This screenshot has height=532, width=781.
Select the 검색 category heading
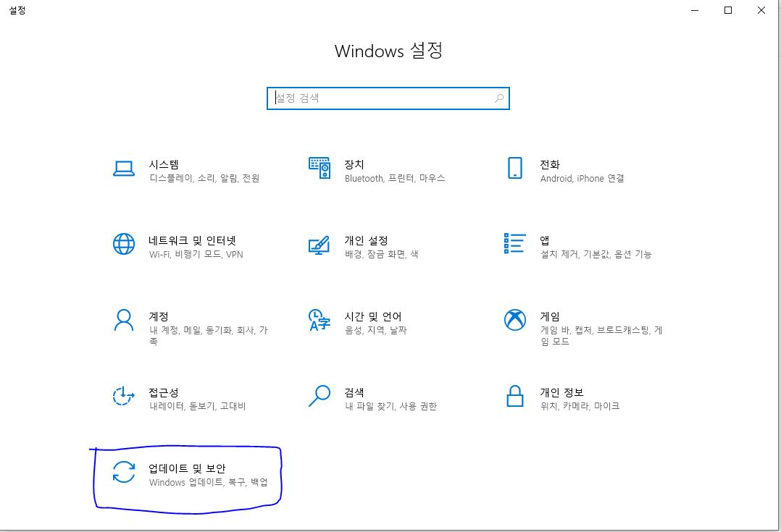pyautogui.click(x=354, y=392)
